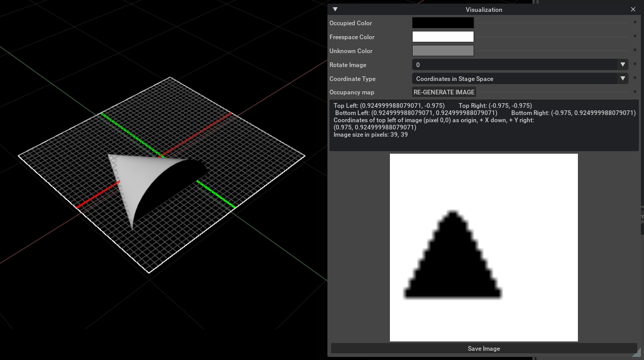The image size is (644, 360).
Task: Reset Occupied Color to its default value
Action: point(634,23)
